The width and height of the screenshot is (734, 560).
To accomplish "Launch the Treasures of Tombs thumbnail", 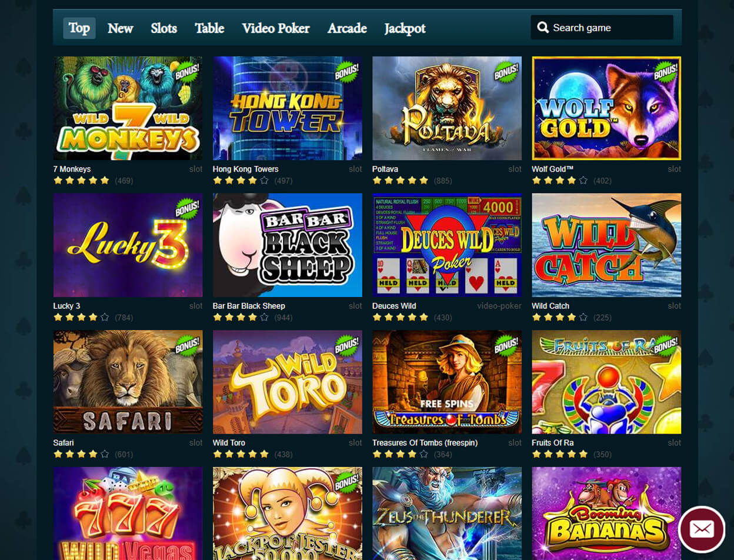I will tap(447, 382).
